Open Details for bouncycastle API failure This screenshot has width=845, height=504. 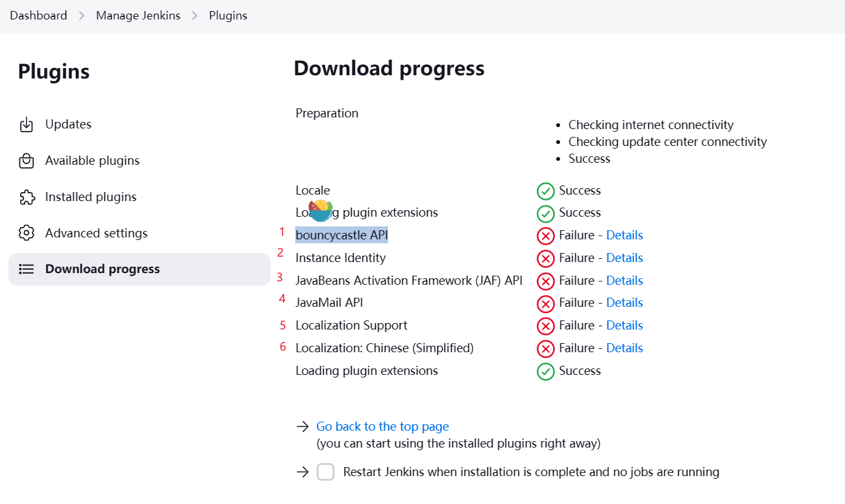tap(624, 235)
